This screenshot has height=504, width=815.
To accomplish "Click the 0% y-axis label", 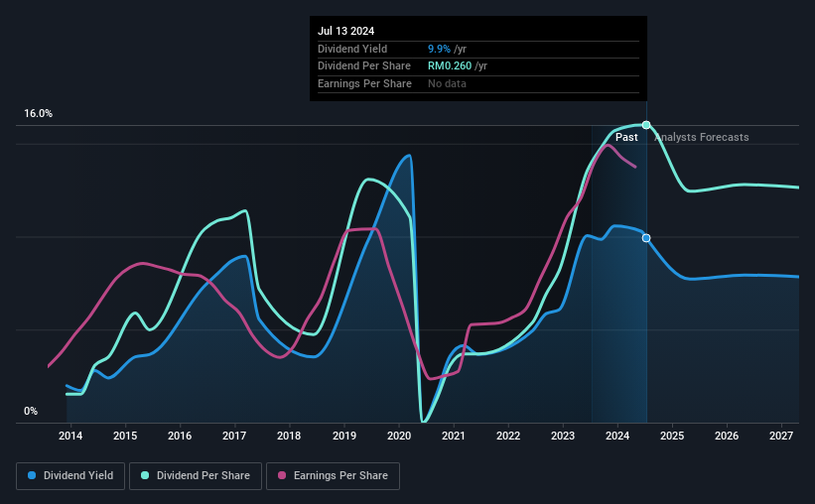I will pos(31,411).
